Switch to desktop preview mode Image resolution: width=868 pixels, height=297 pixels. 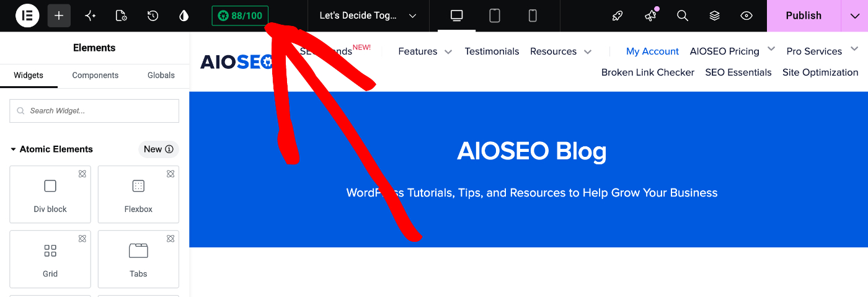pos(457,16)
